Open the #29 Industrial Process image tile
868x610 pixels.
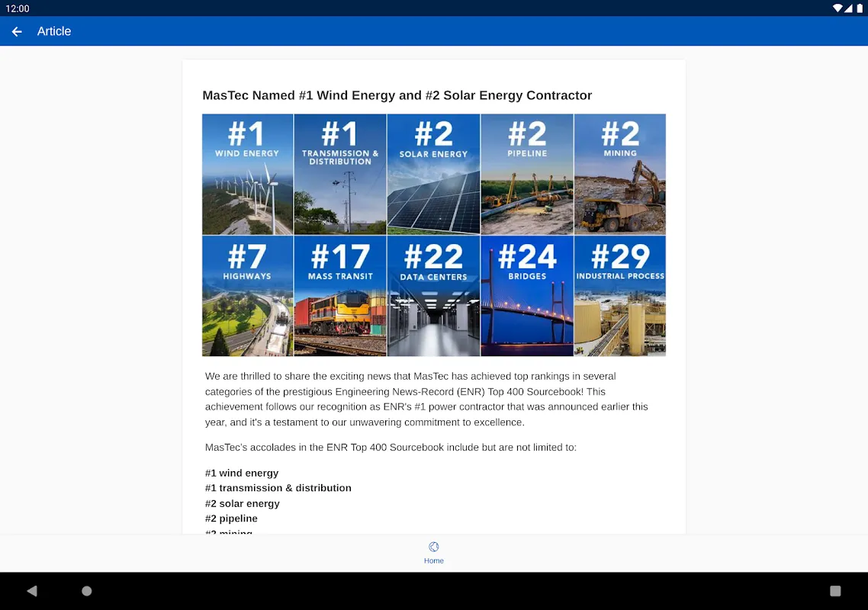(x=620, y=296)
